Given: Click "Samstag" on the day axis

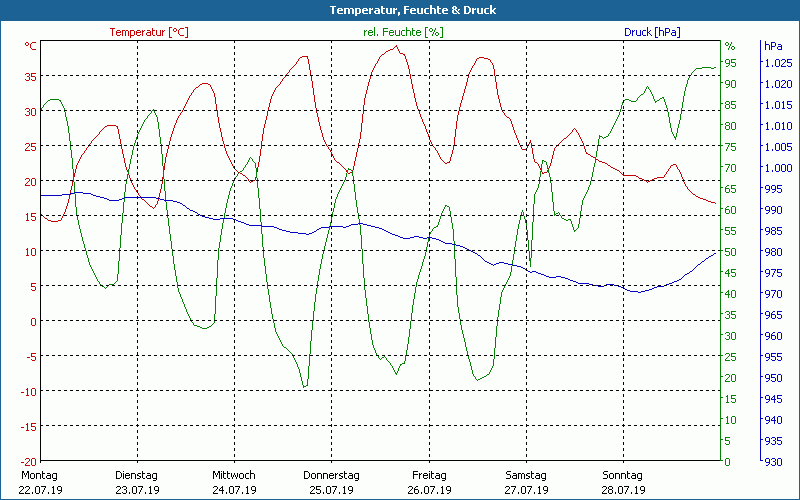Looking at the screenshot, I should pyautogui.click(x=526, y=476).
